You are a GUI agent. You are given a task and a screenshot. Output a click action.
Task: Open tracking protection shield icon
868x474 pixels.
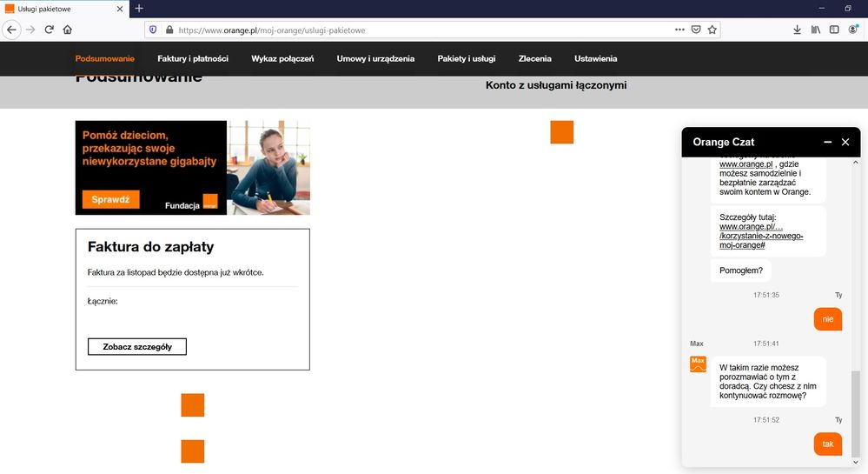[153, 30]
